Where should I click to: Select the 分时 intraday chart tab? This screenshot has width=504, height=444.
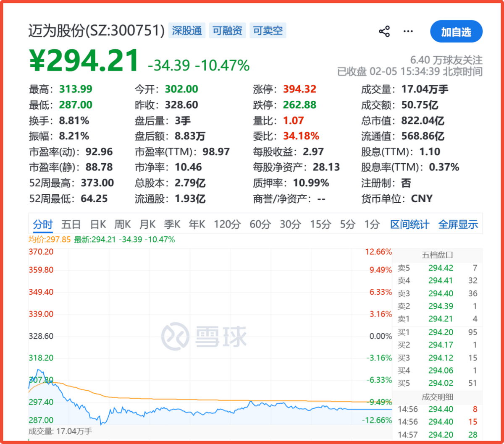[x=43, y=224]
